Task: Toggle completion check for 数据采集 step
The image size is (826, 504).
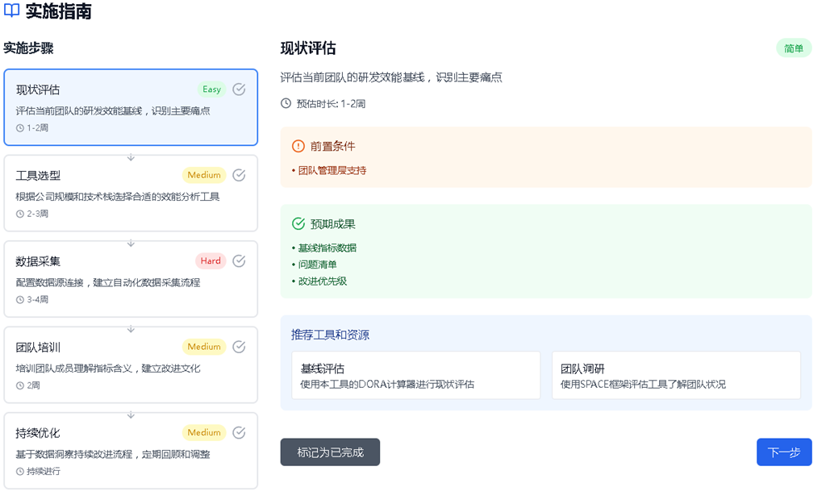Action: [x=239, y=260]
